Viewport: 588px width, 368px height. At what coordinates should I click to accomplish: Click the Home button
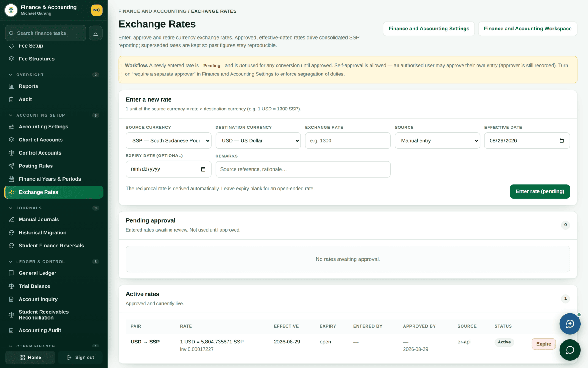click(x=30, y=358)
